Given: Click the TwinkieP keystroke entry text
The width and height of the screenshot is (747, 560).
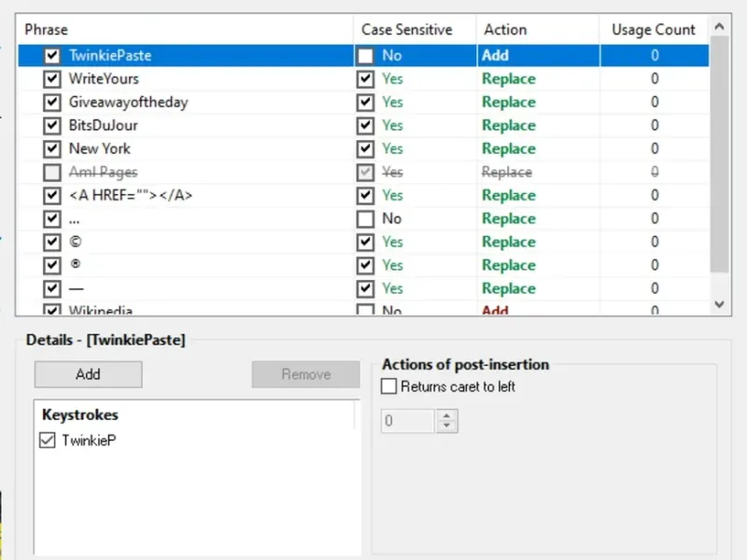Looking at the screenshot, I should point(89,441).
